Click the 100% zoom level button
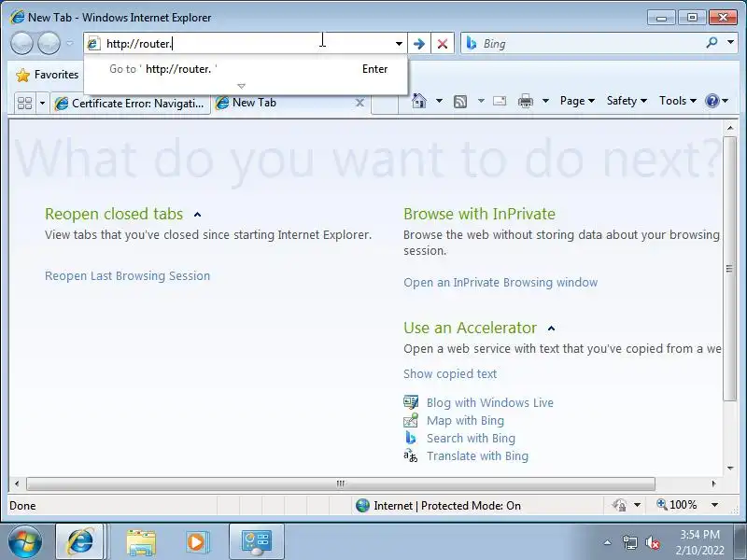This screenshot has width=747, height=560. point(678,505)
